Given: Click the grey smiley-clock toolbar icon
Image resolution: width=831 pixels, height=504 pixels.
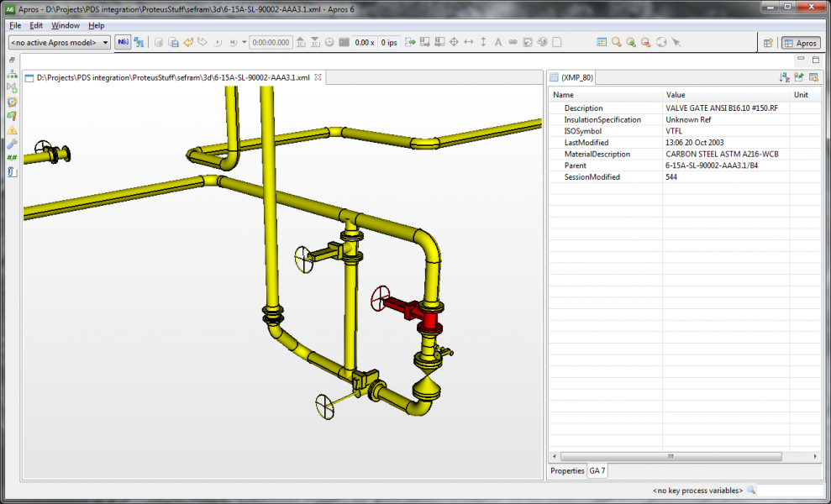Looking at the screenshot, I should click(x=329, y=42).
